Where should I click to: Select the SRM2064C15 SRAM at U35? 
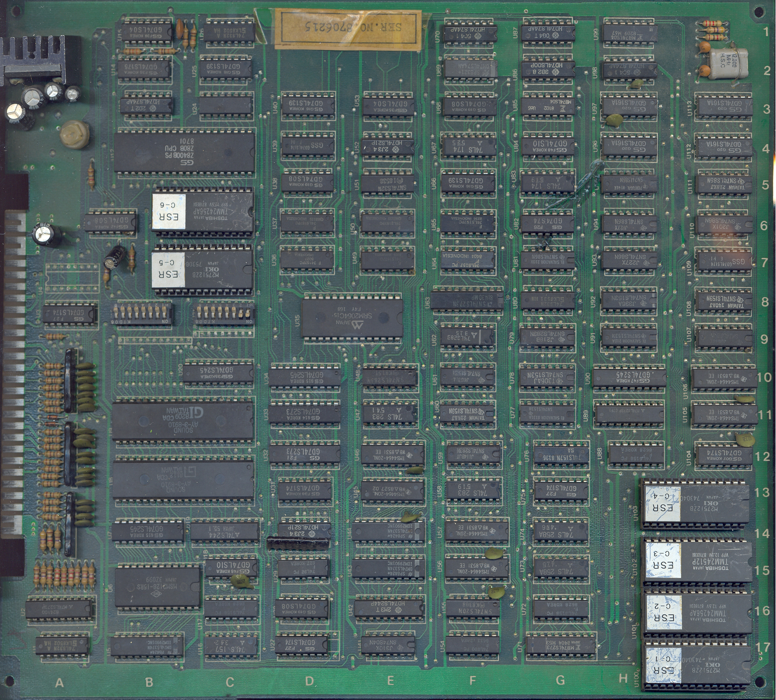352,318
